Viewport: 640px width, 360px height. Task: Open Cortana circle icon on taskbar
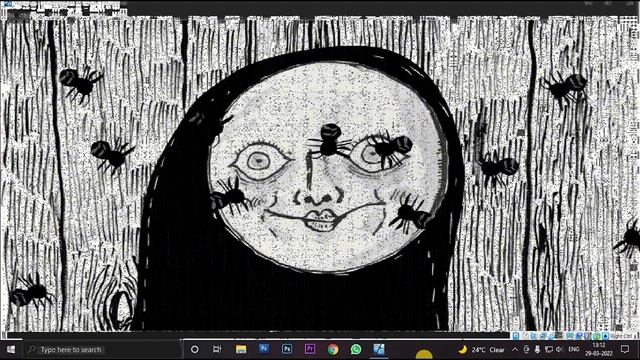195,349
